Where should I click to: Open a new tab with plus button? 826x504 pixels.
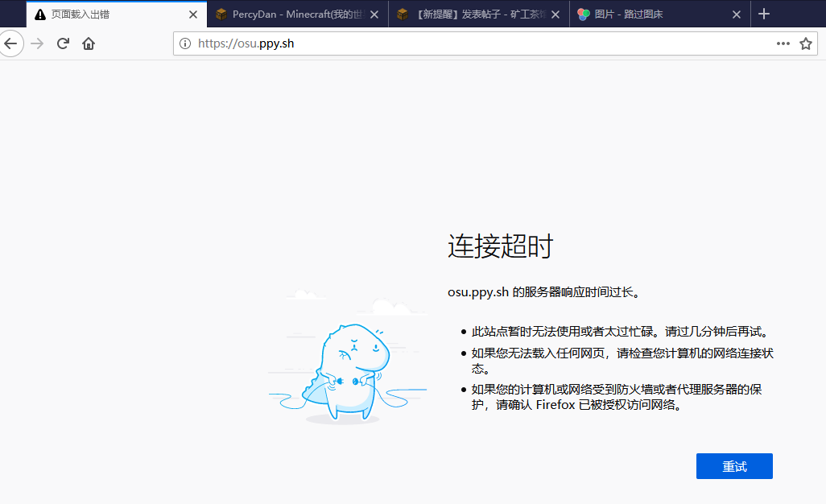pos(764,14)
